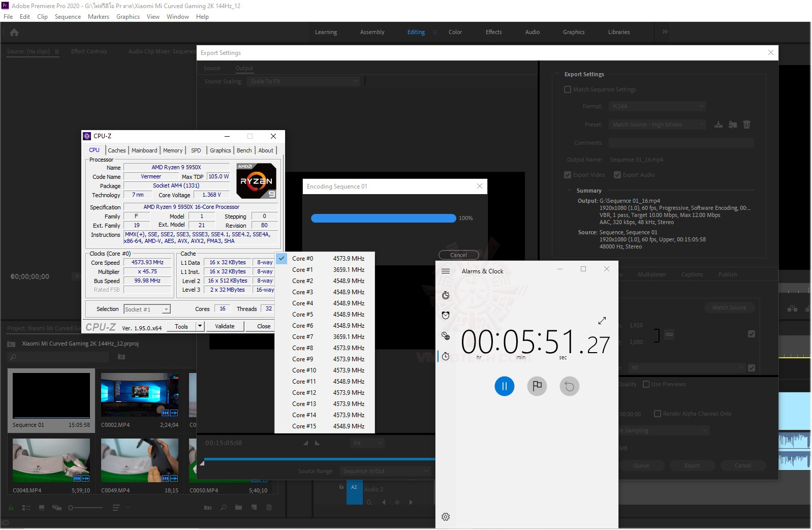812x530 pixels.
Task: Select Core #5 in the CPU-Z core list
Action: pyautogui.click(x=325, y=315)
